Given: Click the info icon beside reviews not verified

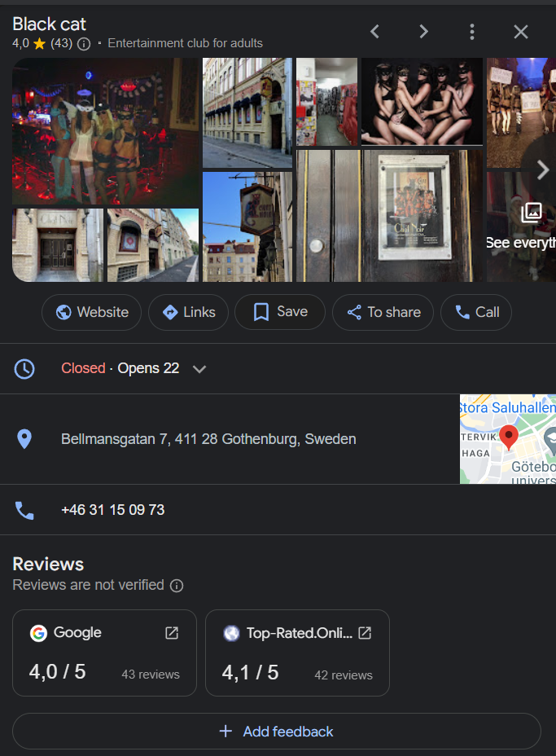Looking at the screenshot, I should coord(177,586).
